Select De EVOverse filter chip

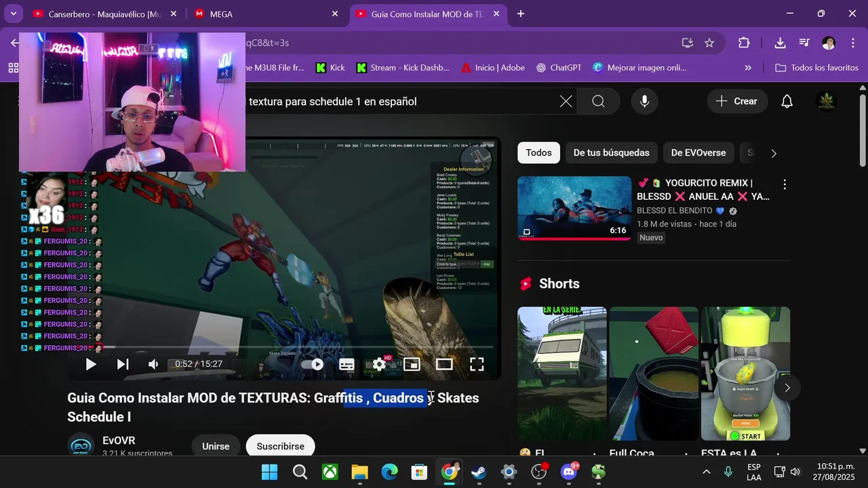tap(698, 152)
